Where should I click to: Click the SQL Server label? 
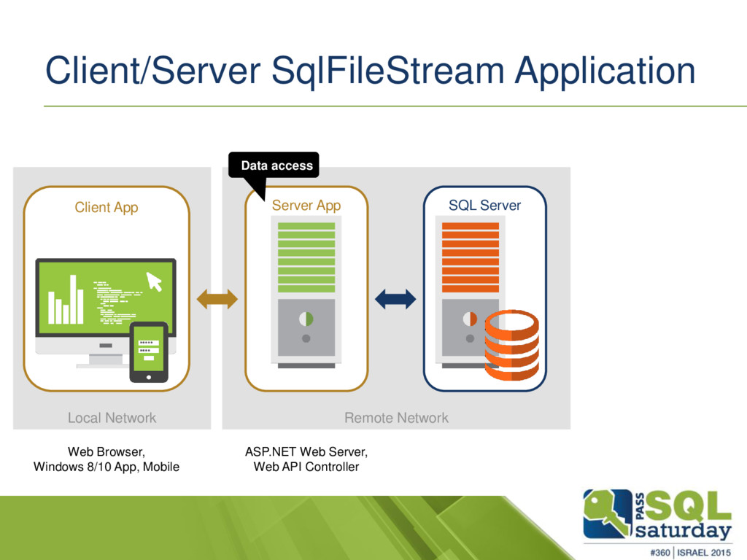click(x=484, y=205)
